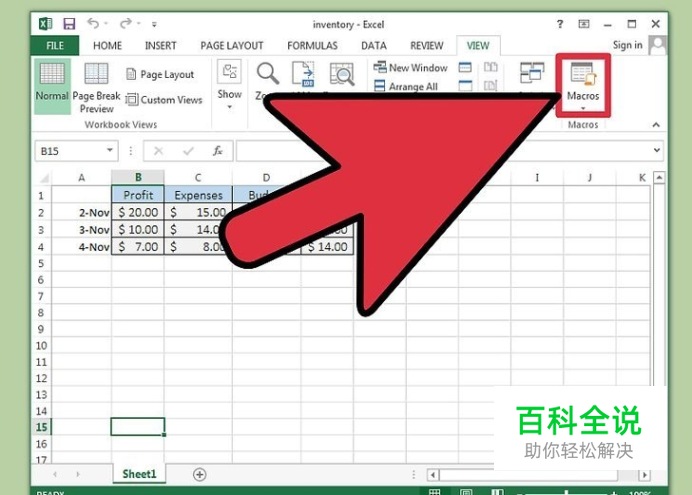Select column B header
The height and width of the screenshot is (495, 692).
pyautogui.click(x=138, y=177)
